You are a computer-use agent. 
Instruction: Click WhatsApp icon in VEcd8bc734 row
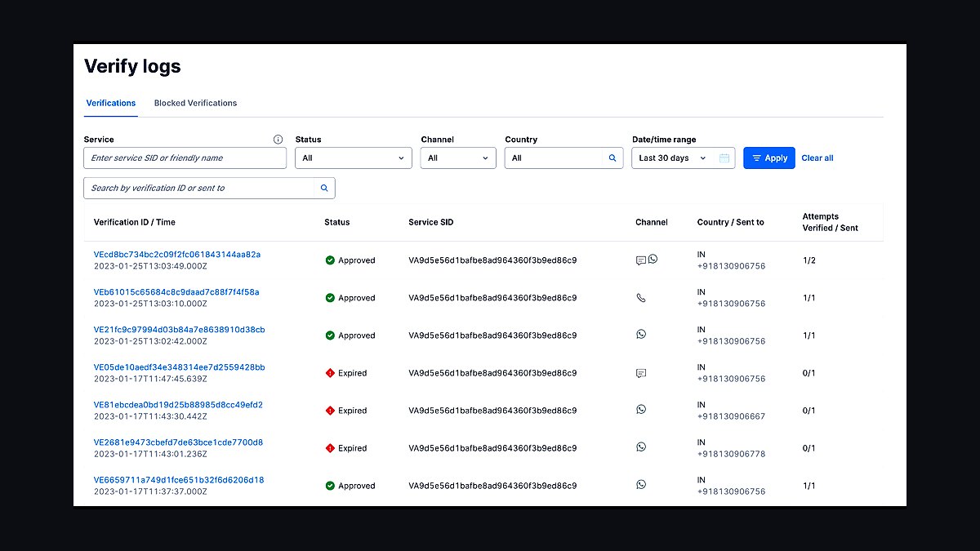click(653, 259)
